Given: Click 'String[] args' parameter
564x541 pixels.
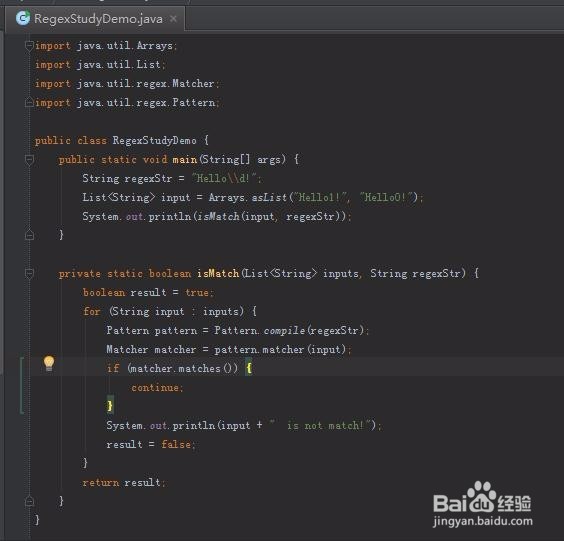Looking at the screenshot, I should [241, 159].
